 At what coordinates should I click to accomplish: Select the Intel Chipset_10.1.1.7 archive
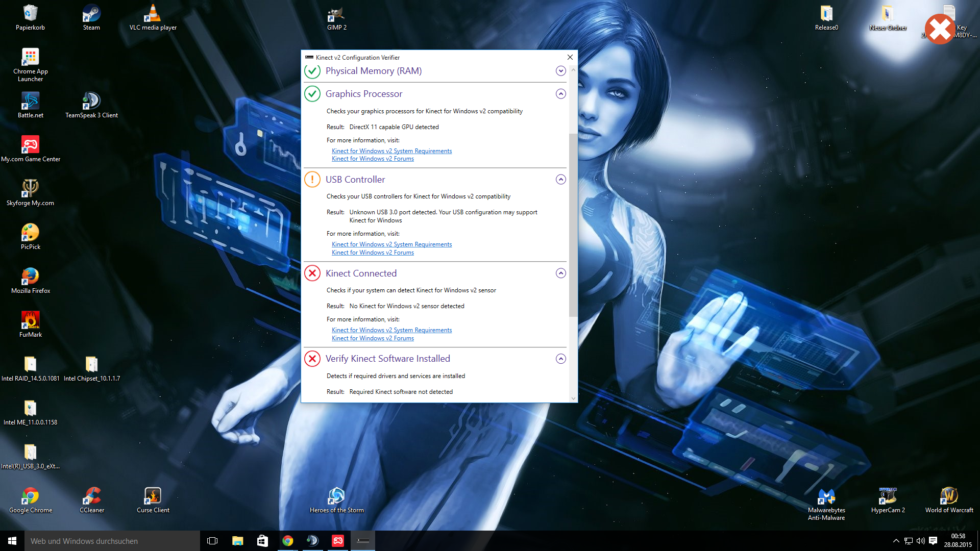click(x=91, y=368)
